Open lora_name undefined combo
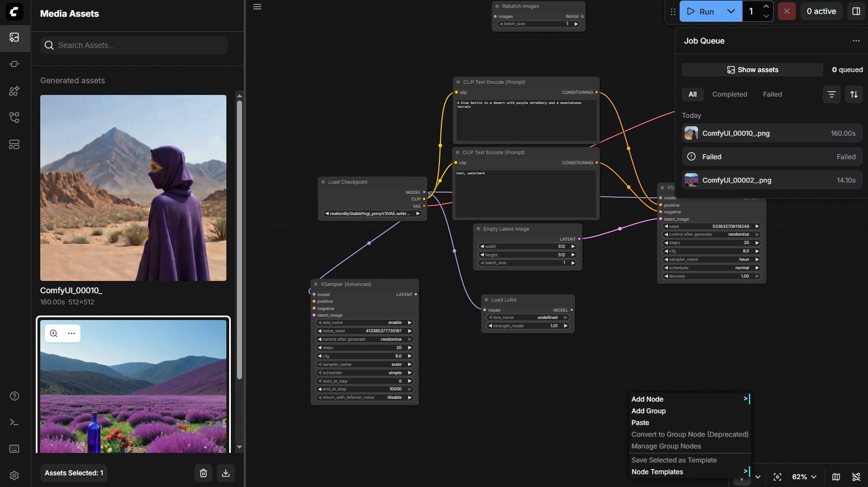The image size is (868, 487). click(x=528, y=317)
